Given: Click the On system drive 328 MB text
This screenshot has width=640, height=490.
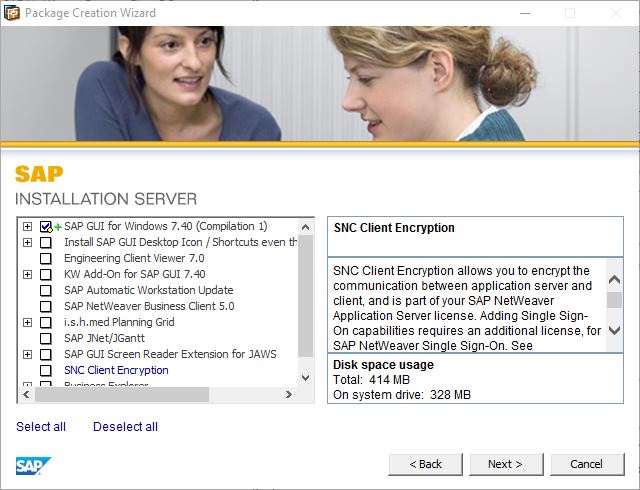Looking at the screenshot, I should pyautogui.click(x=402, y=395).
